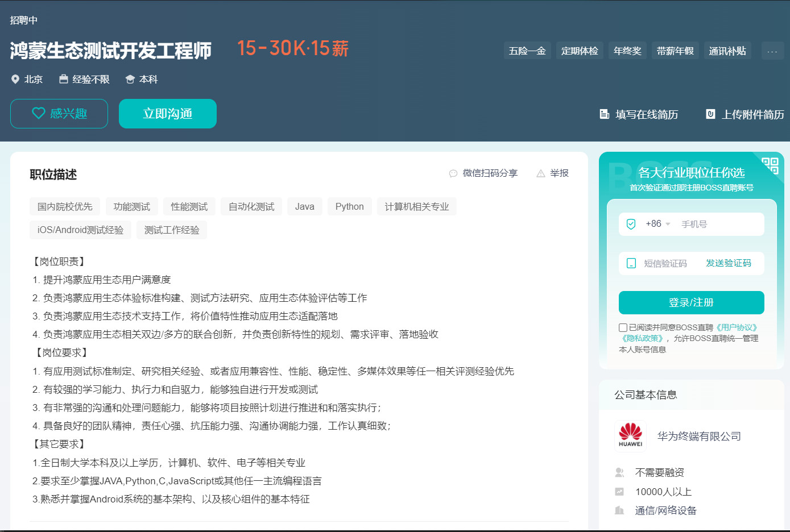Click the 公司基本信息 heading

pyautogui.click(x=646, y=394)
